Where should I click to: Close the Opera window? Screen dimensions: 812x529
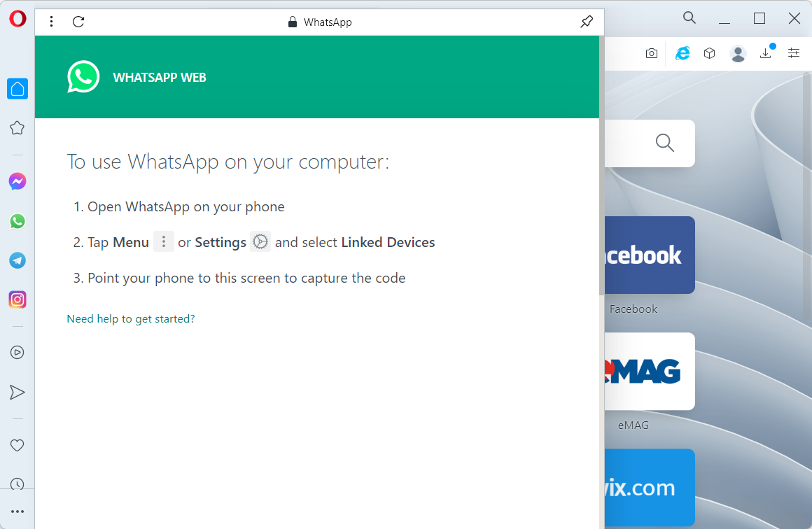coord(794,19)
